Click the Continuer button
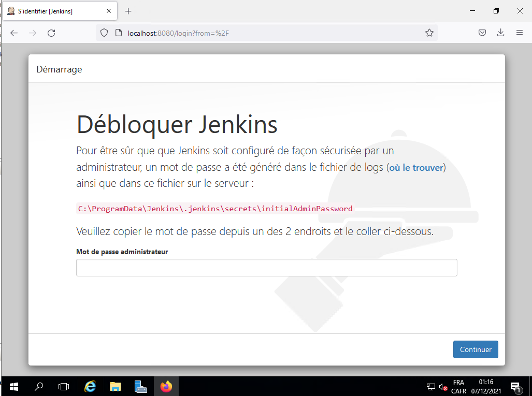 [476, 349]
